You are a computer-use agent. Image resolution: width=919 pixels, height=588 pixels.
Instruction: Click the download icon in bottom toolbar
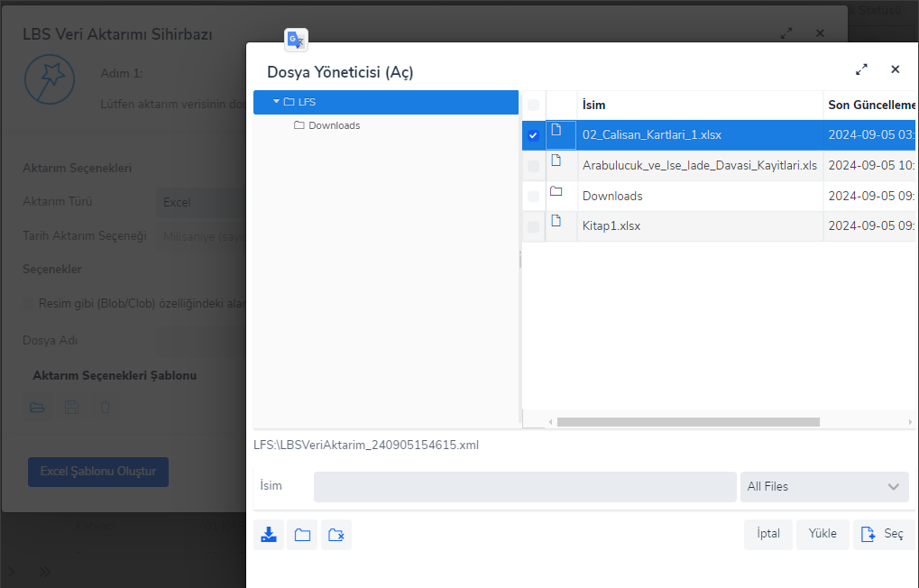click(269, 535)
